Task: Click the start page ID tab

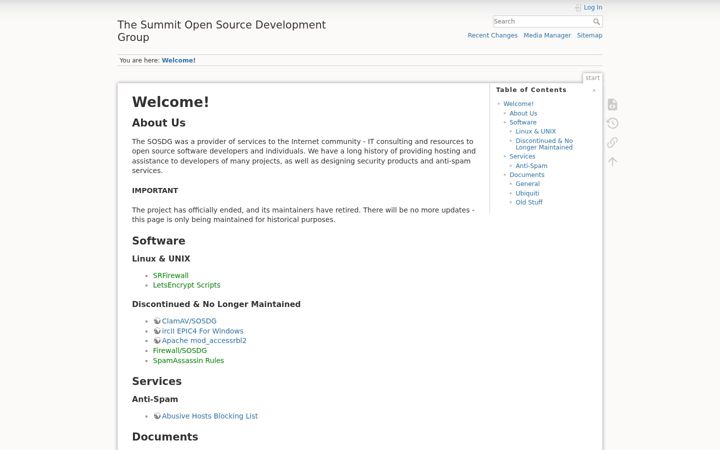Action: pyautogui.click(x=592, y=78)
